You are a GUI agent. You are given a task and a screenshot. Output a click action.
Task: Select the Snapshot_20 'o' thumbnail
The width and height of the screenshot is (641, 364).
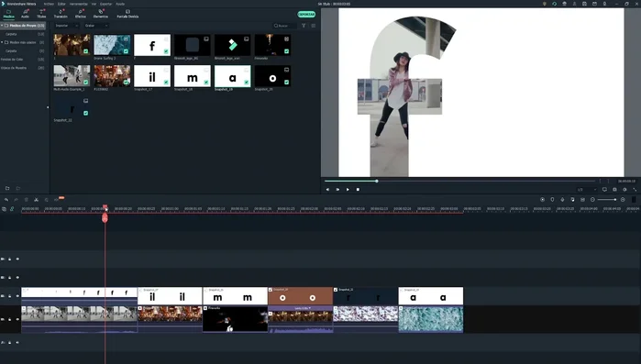pyautogui.click(x=272, y=75)
